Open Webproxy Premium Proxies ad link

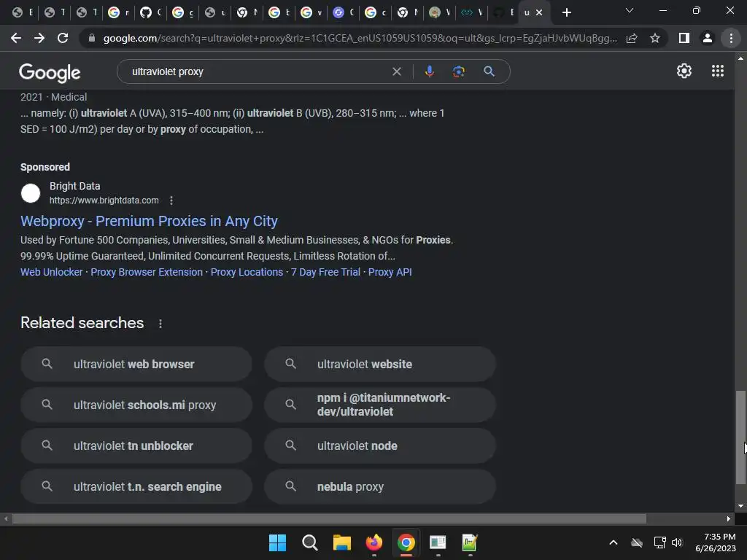click(x=149, y=222)
